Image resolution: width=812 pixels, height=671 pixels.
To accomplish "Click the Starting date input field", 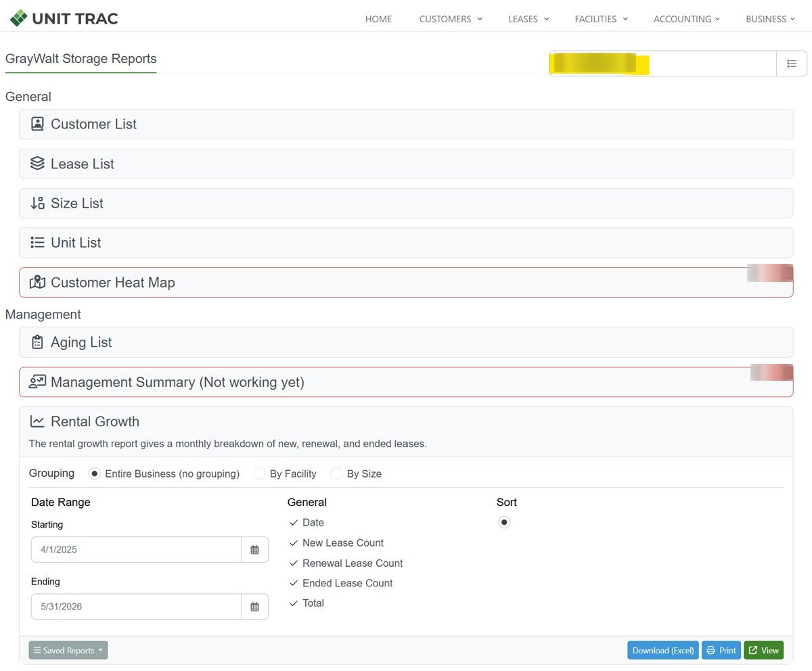I will click(x=136, y=550).
